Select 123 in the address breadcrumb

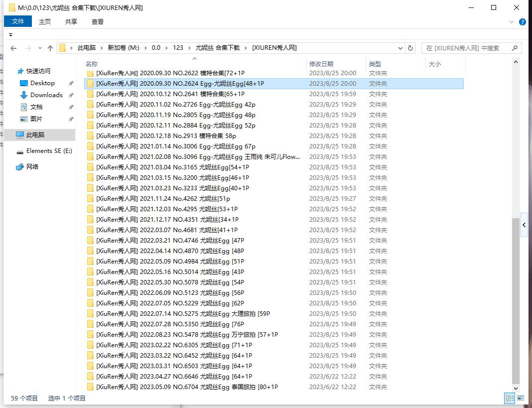click(178, 48)
